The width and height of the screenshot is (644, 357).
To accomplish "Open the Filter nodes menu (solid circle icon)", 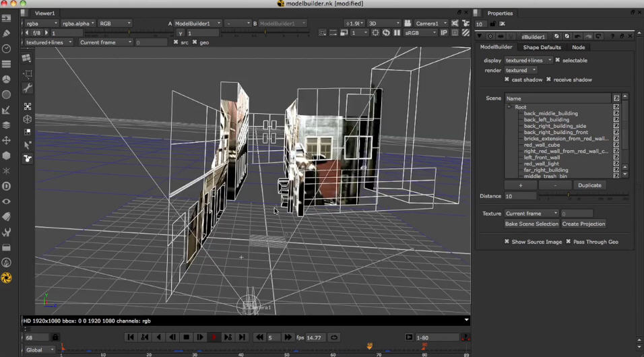I will [7, 94].
